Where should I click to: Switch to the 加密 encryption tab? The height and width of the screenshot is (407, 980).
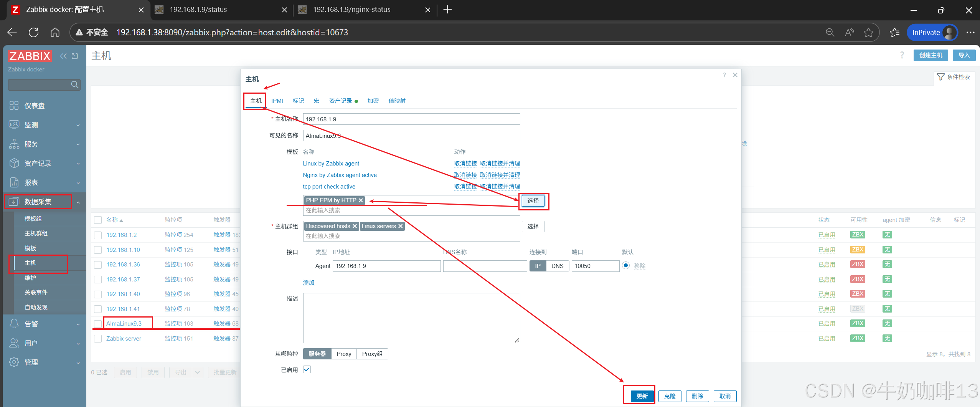click(x=373, y=101)
